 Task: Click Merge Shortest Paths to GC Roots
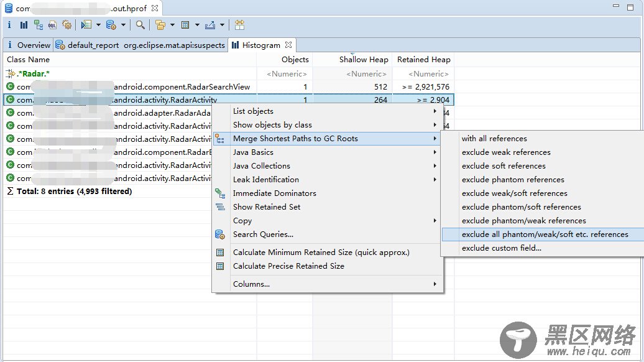click(328, 139)
